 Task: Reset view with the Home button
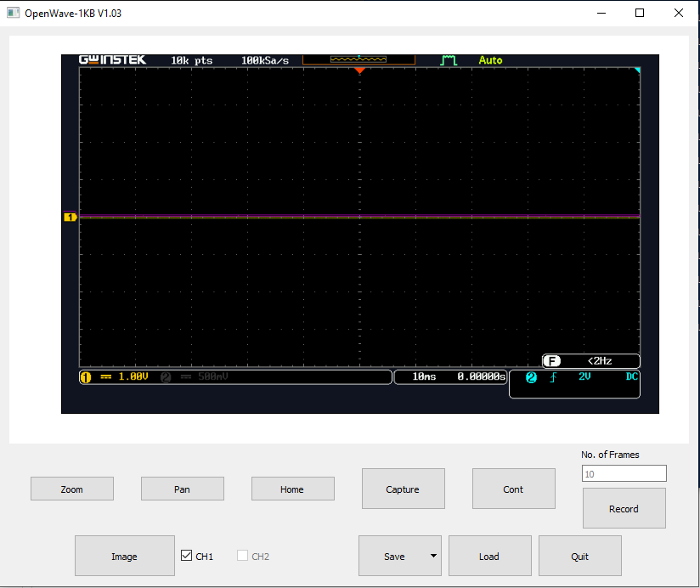pyautogui.click(x=292, y=489)
